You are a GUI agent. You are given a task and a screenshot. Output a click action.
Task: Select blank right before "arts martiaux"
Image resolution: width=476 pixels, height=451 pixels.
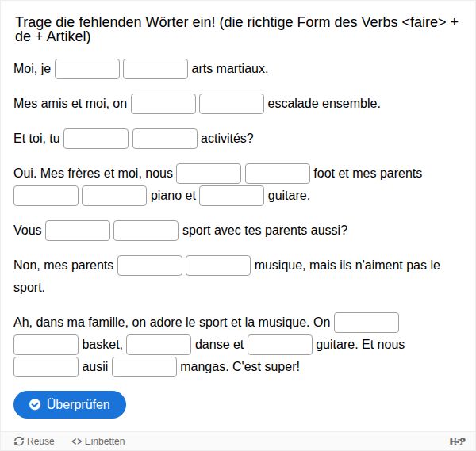[x=155, y=69]
